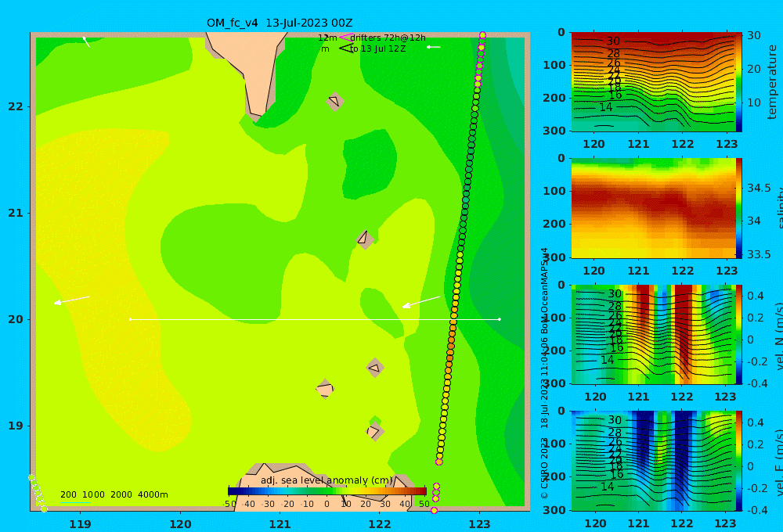Select the legend text drifters 72h@12h

point(388,38)
